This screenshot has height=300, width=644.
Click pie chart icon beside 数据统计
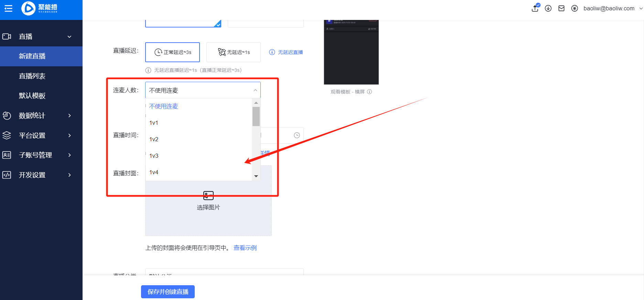point(7,115)
